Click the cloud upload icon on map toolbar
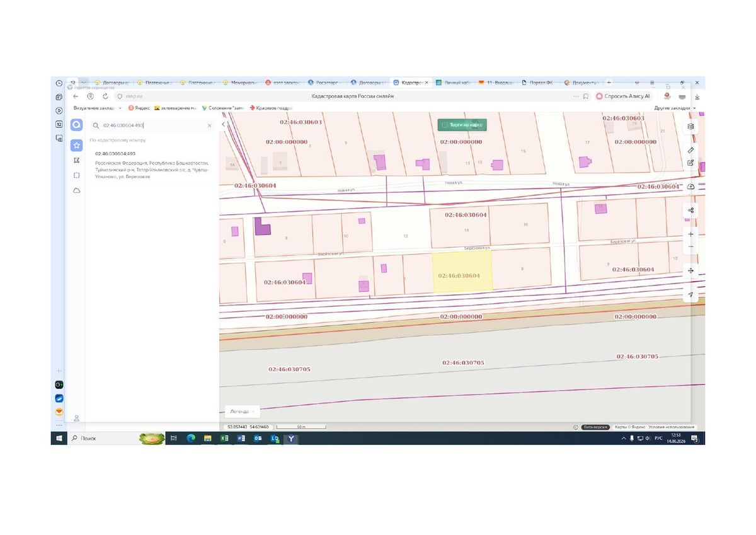This screenshot has height=535, width=756. (x=691, y=187)
